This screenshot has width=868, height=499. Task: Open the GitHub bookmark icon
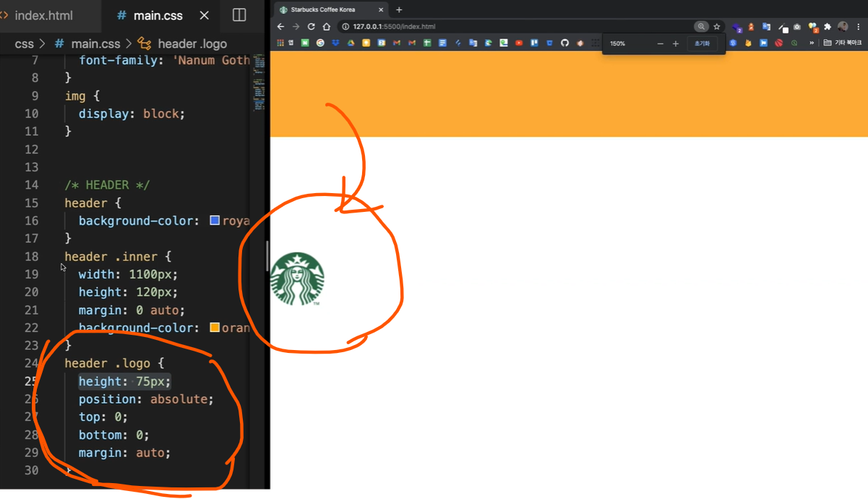click(x=564, y=43)
